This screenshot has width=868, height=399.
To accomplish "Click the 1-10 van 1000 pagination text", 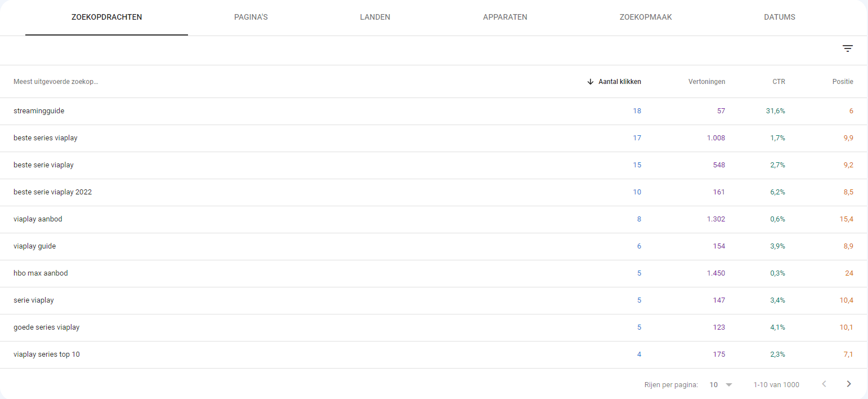I will [776, 384].
